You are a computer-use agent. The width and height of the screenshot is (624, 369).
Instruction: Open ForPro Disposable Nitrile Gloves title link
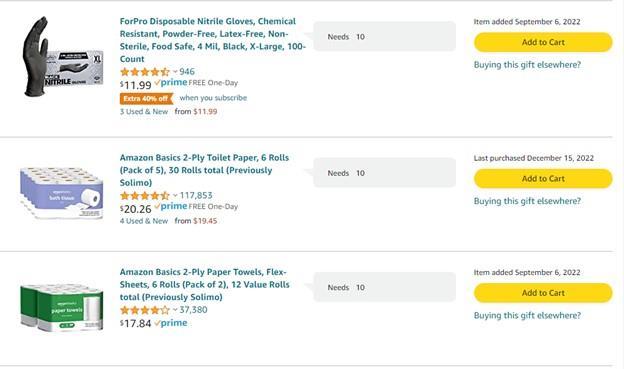point(213,40)
